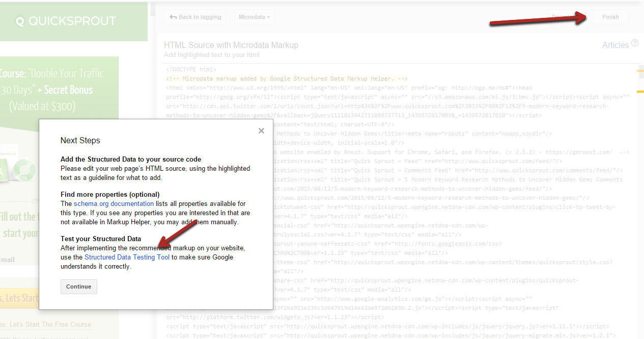Viewport: 644px width, 339px height.
Task: Select the "HTML Source with Microdata Markup" heading
Action: tap(231, 45)
